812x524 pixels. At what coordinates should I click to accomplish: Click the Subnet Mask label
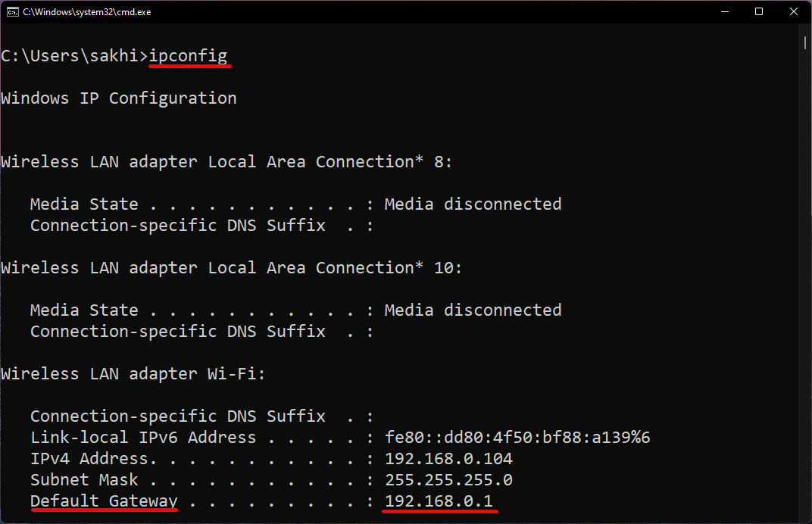click(84, 480)
